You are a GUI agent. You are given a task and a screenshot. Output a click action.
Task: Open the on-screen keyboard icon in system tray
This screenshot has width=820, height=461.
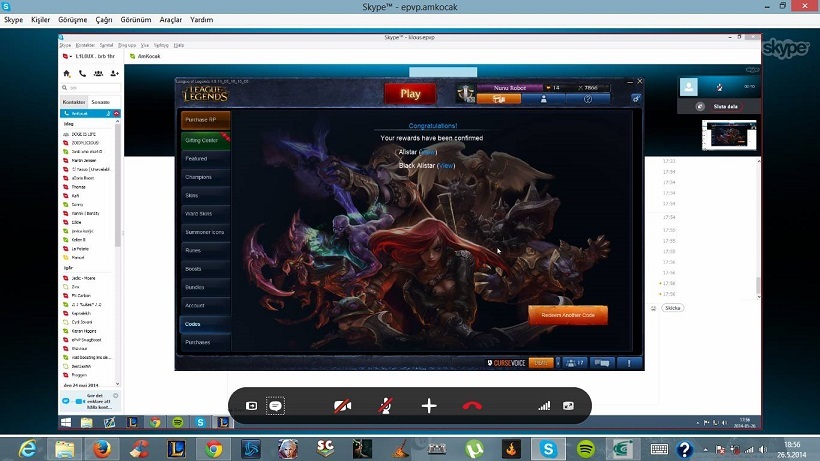[659, 449]
